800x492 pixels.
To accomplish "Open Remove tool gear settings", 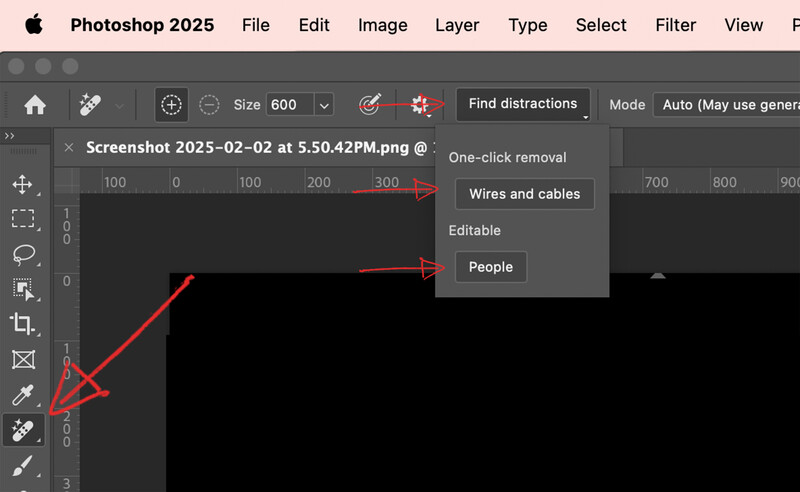I will click(420, 105).
